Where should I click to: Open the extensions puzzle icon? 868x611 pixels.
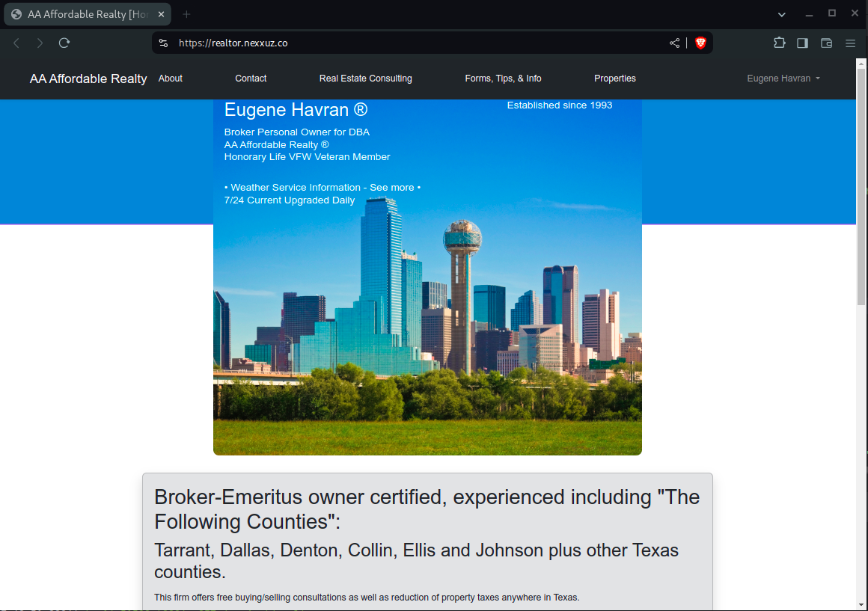coord(779,43)
